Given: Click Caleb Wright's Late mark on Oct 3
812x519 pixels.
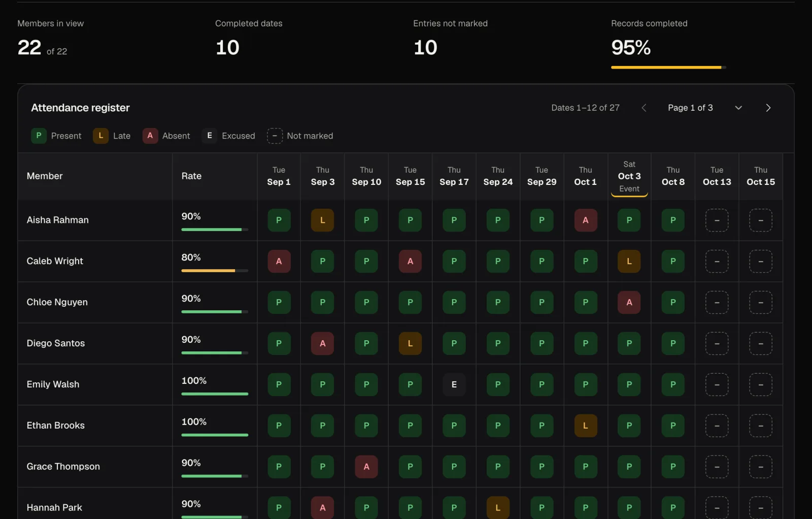Looking at the screenshot, I should coord(629,262).
